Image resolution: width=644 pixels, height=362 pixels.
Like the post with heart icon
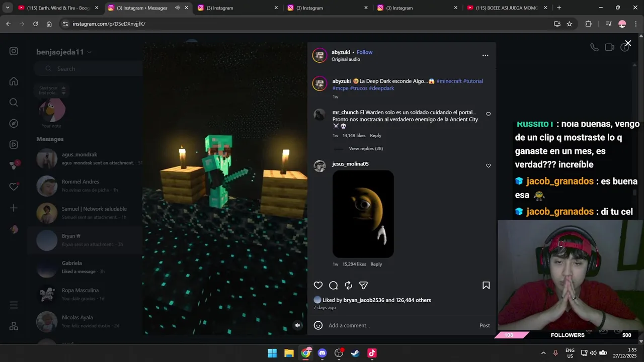[x=318, y=286]
